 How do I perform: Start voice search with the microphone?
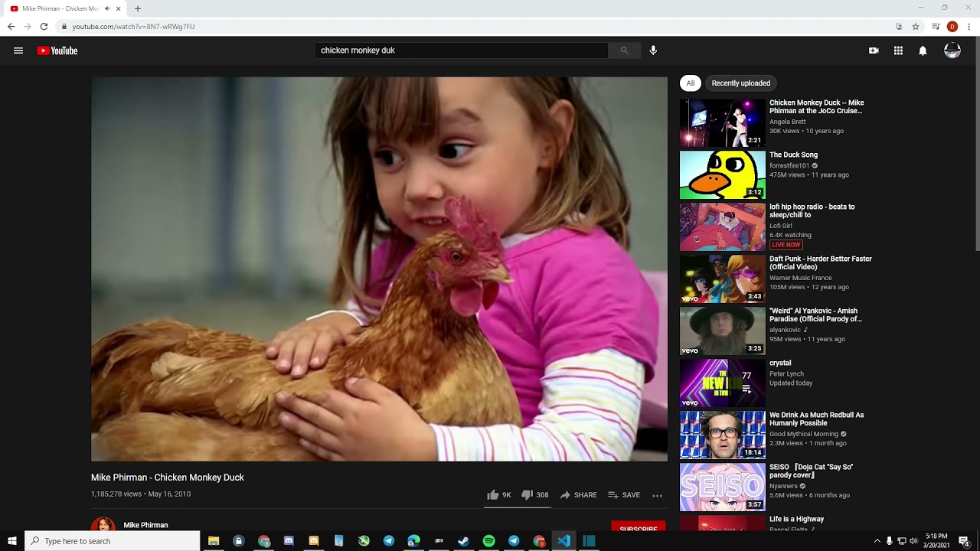pyautogui.click(x=653, y=51)
